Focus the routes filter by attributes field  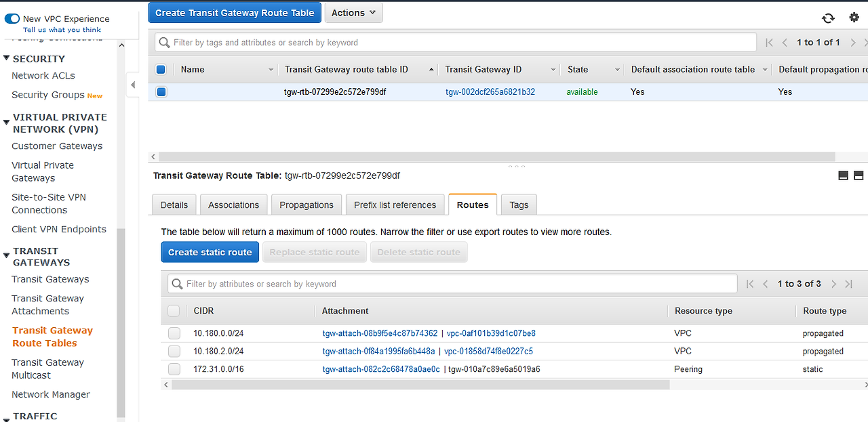coord(452,284)
